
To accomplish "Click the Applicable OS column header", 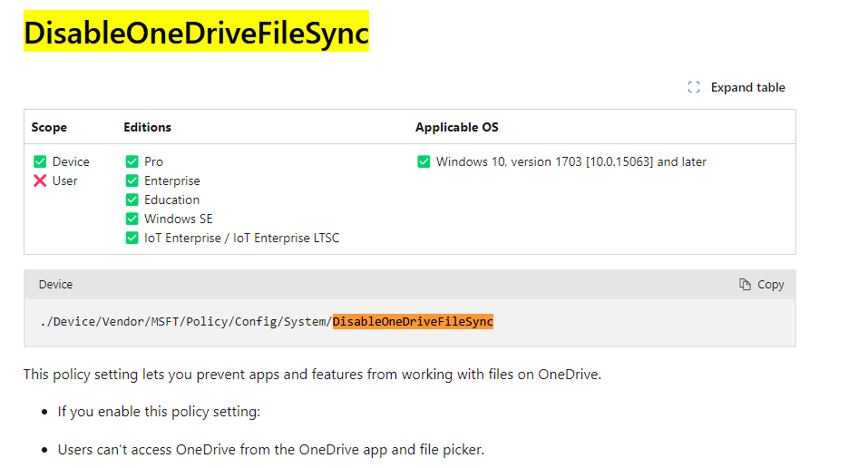I will tap(457, 127).
